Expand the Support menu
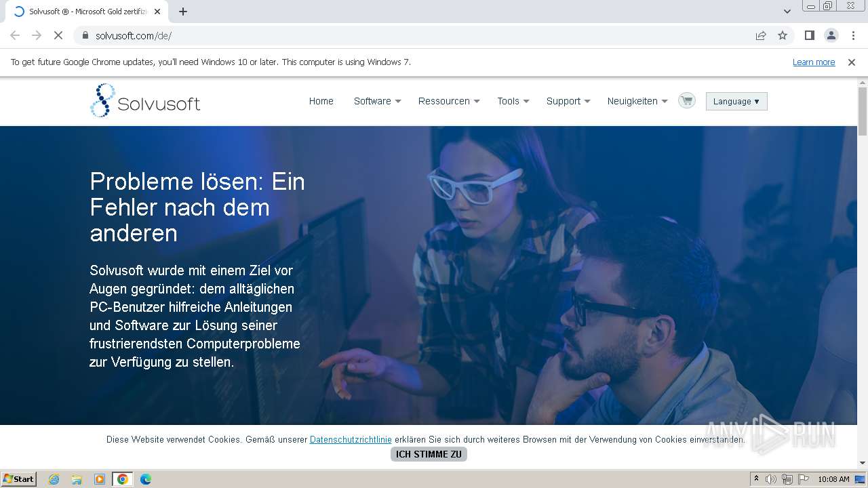The width and height of the screenshot is (868, 488). point(568,101)
